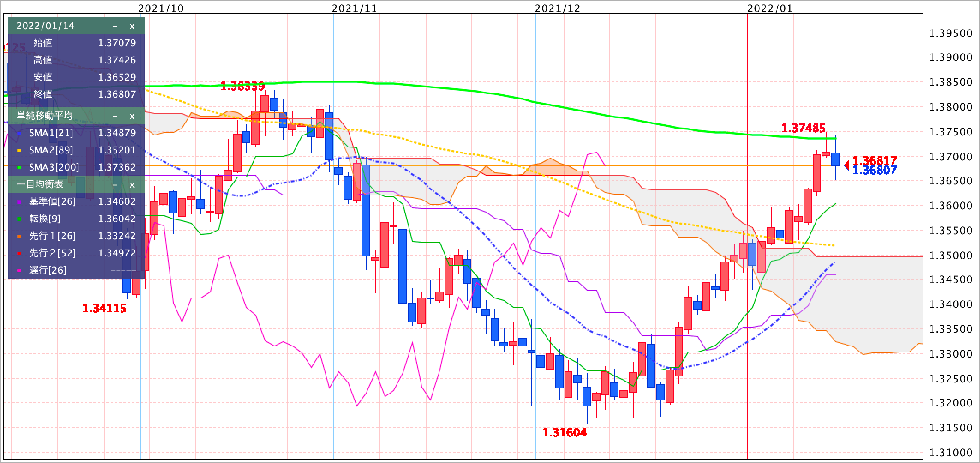Click the SMA3[200] value 1.37362
This screenshot has width=980, height=463.
click(x=117, y=167)
